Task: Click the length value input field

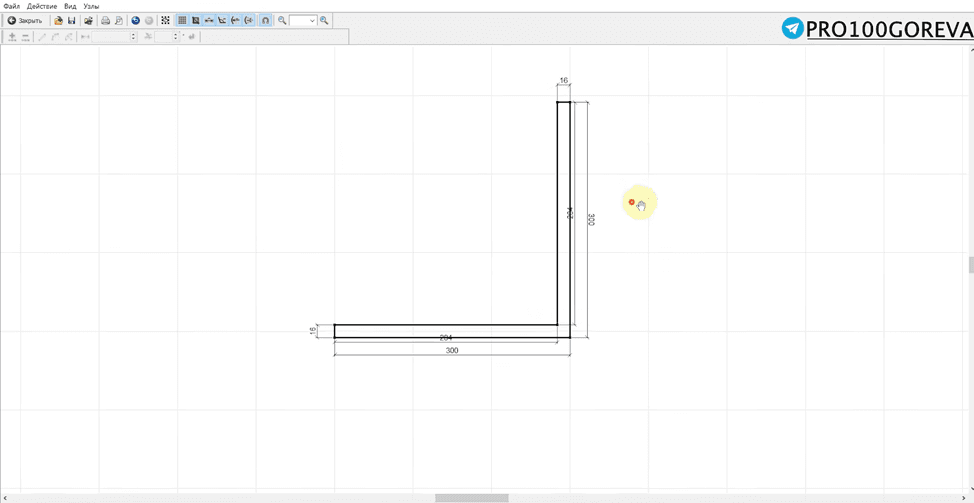Action: click(x=111, y=37)
